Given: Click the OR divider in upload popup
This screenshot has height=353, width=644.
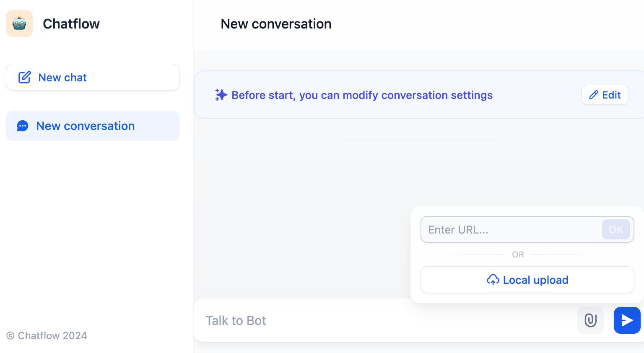Looking at the screenshot, I should (x=518, y=254).
